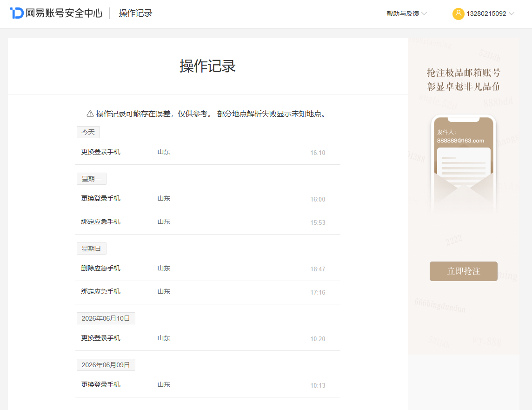The image size is (532, 410).
Task: Click the 16:10 timestamp
Action: coord(318,153)
